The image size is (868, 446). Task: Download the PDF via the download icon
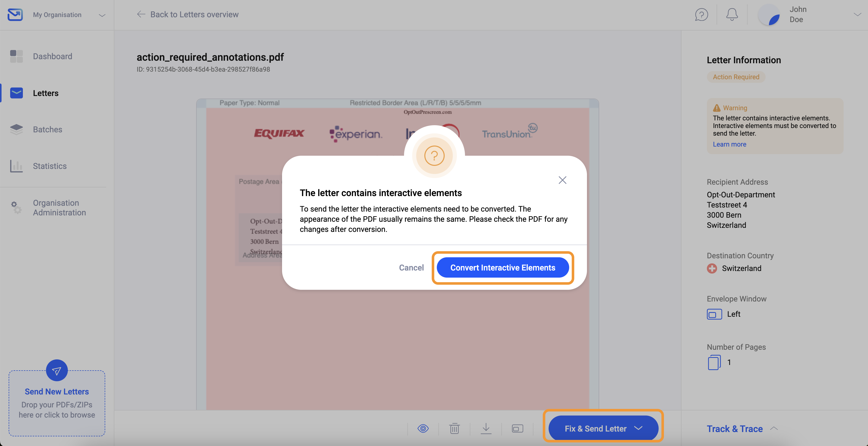pos(486,428)
